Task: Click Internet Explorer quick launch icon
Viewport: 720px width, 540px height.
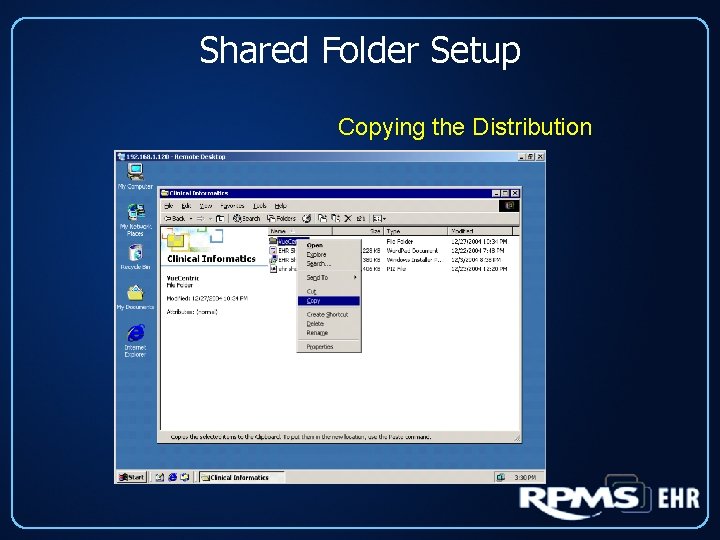Action: (173, 477)
